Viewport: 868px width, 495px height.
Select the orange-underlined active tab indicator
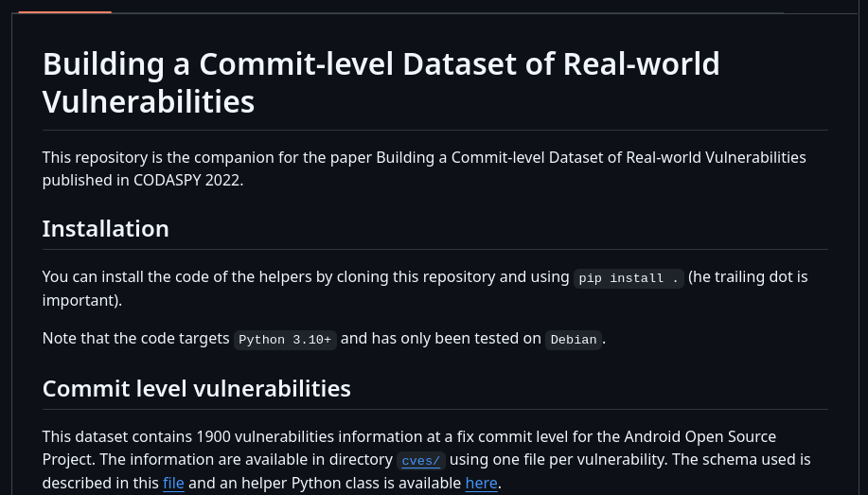point(64,11)
